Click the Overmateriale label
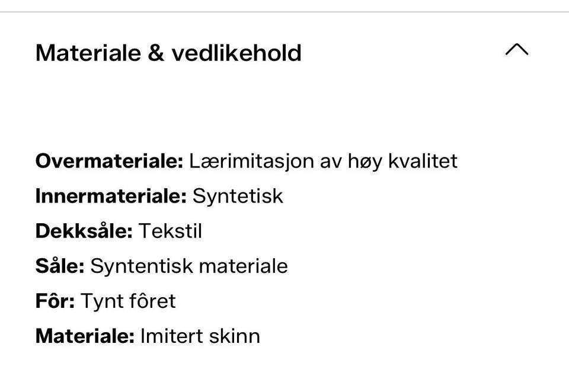This screenshot has width=569, height=392. pyautogui.click(x=110, y=160)
